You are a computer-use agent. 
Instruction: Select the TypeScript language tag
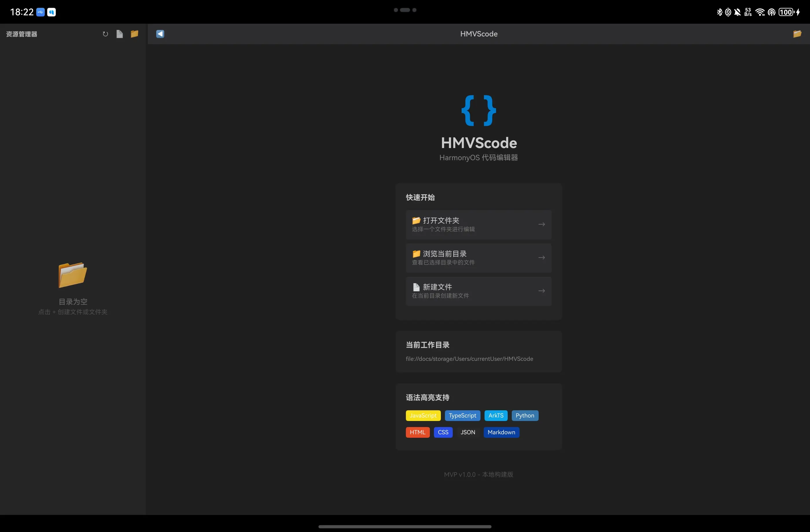(462, 416)
